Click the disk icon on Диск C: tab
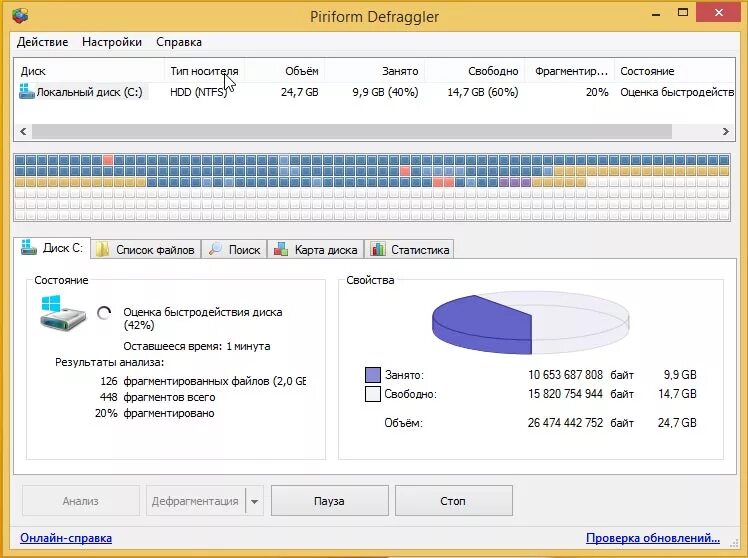Screen dimensions: 748x558 coord(29,248)
